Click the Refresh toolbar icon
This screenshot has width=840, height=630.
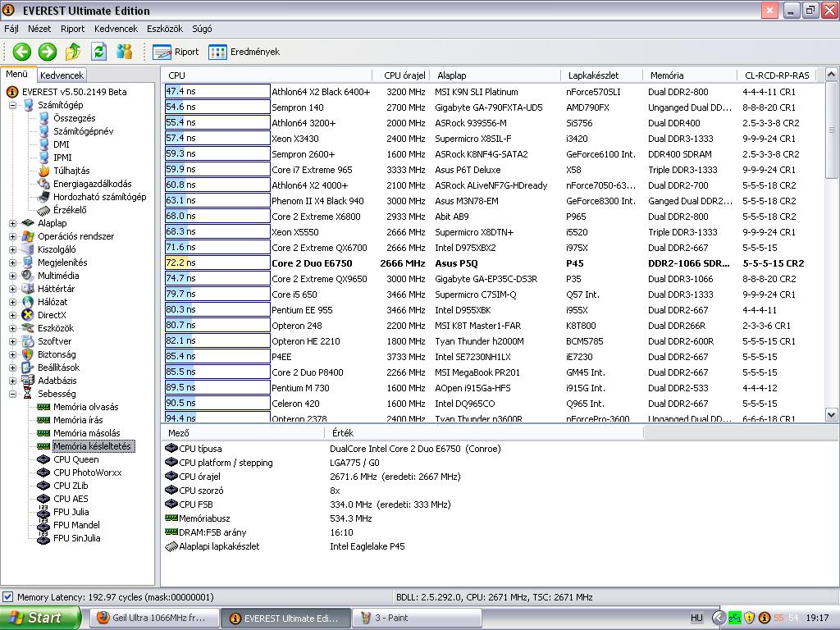pos(98,52)
